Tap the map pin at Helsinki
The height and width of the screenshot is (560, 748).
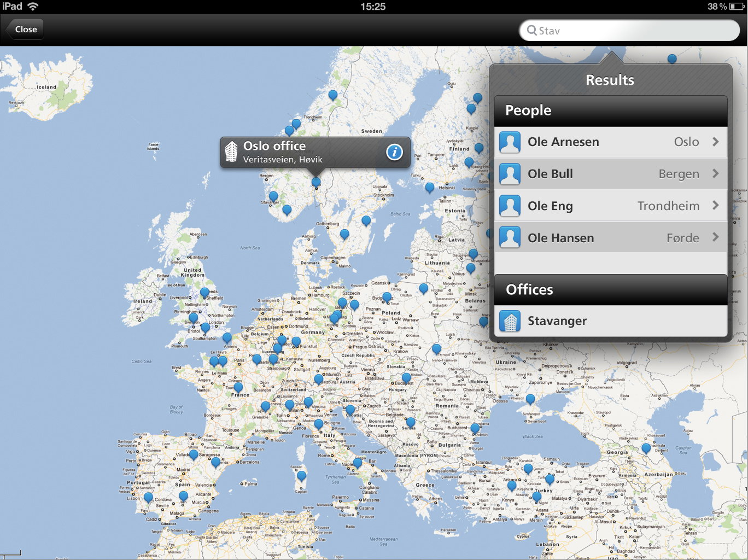(x=430, y=188)
